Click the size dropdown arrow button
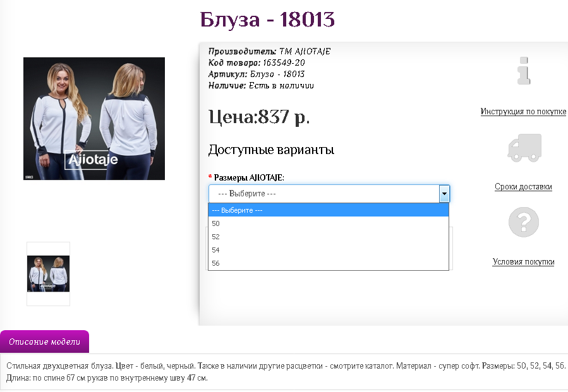This screenshot has height=392, width=568. tap(444, 194)
